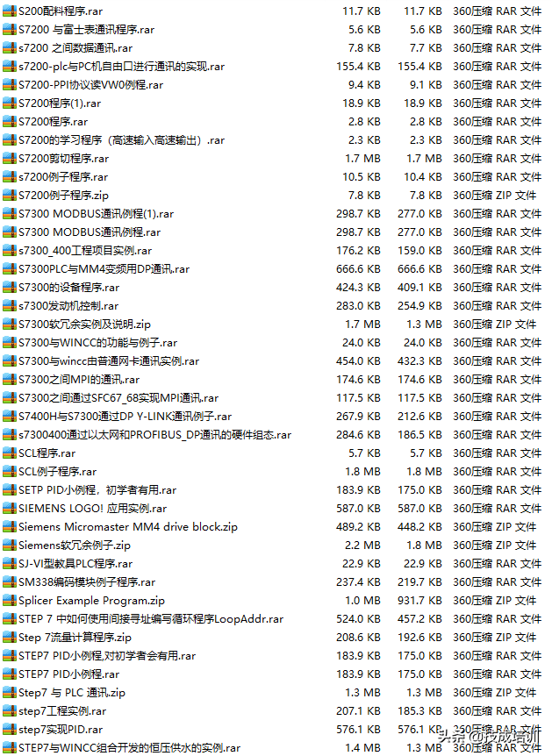Click the archive icon beside S200配料程序.rar

[10, 11]
